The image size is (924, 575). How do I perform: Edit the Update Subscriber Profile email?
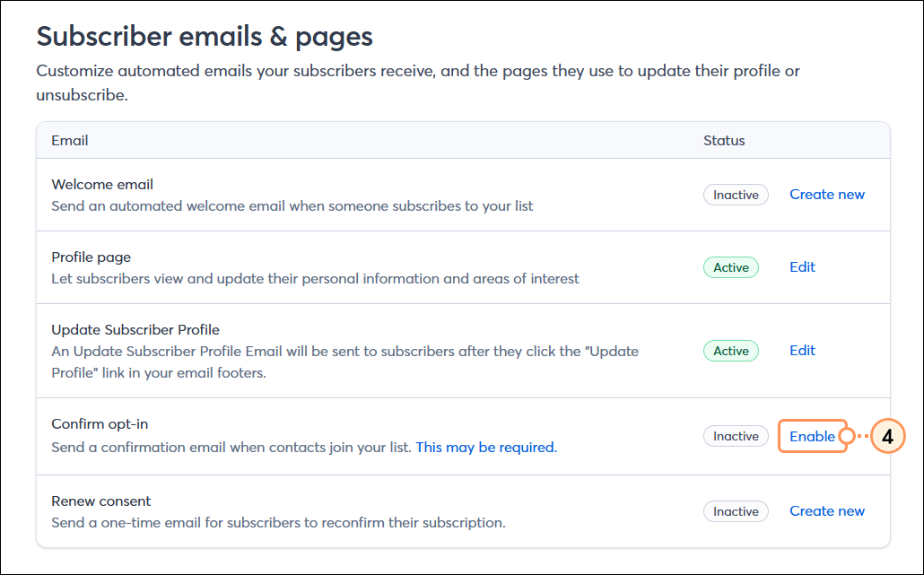[x=802, y=350]
